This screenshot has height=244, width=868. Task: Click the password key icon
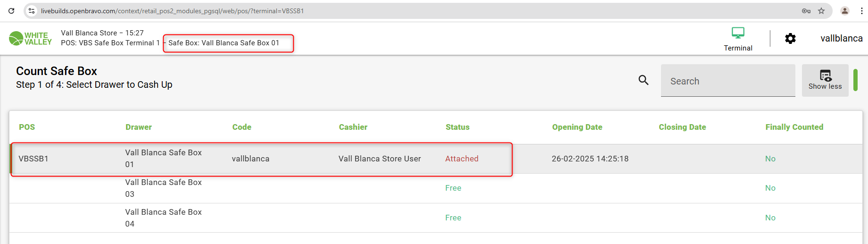point(806,11)
